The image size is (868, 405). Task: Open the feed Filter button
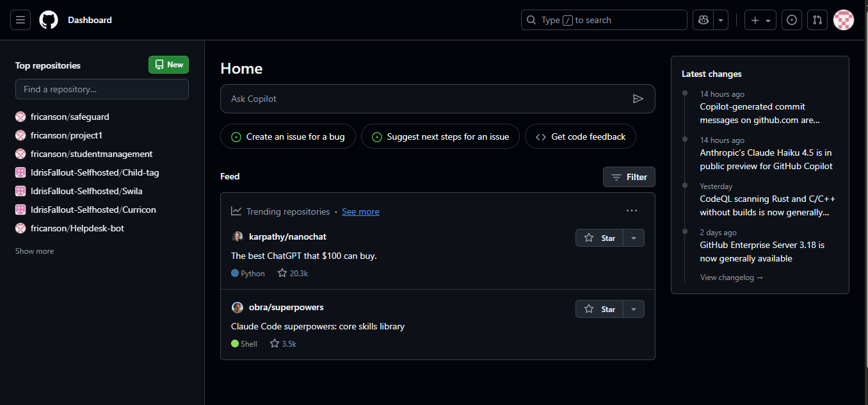tap(629, 177)
